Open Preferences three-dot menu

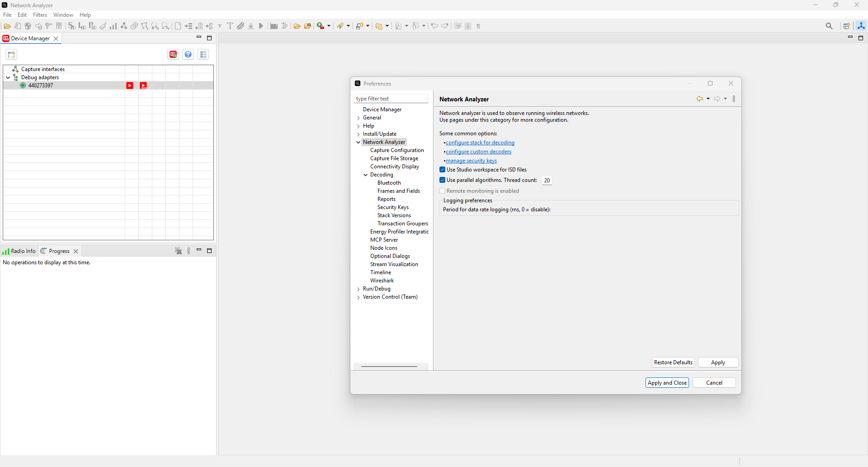(734, 99)
